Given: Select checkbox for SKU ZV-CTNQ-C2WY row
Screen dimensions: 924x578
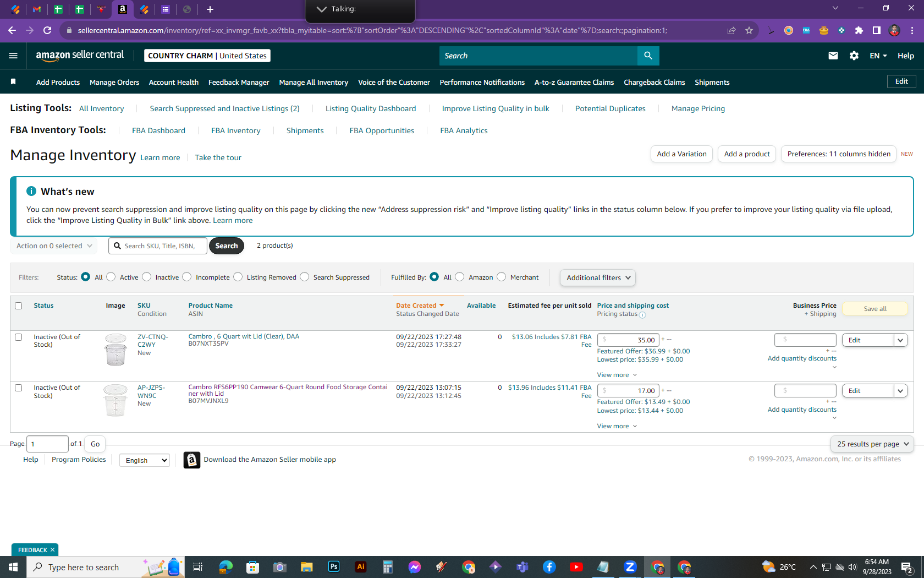Looking at the screenshot, I should [x=19, y=337].
